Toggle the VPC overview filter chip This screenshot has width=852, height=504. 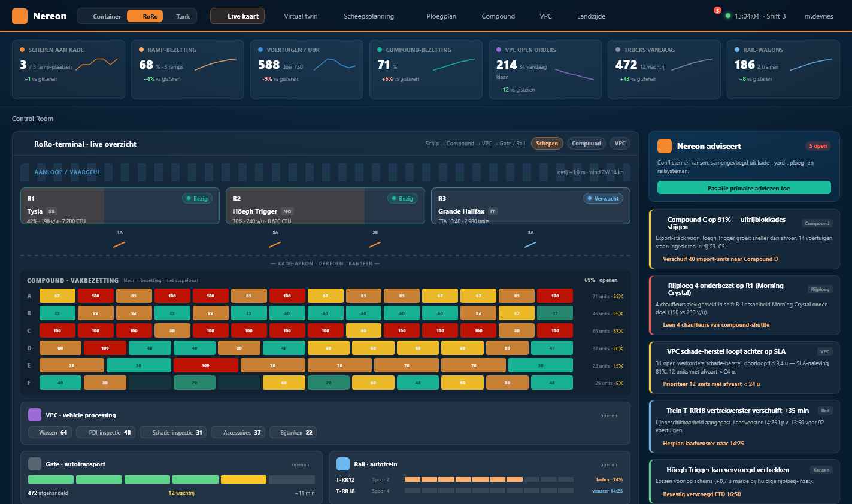[x=620, y=144]
